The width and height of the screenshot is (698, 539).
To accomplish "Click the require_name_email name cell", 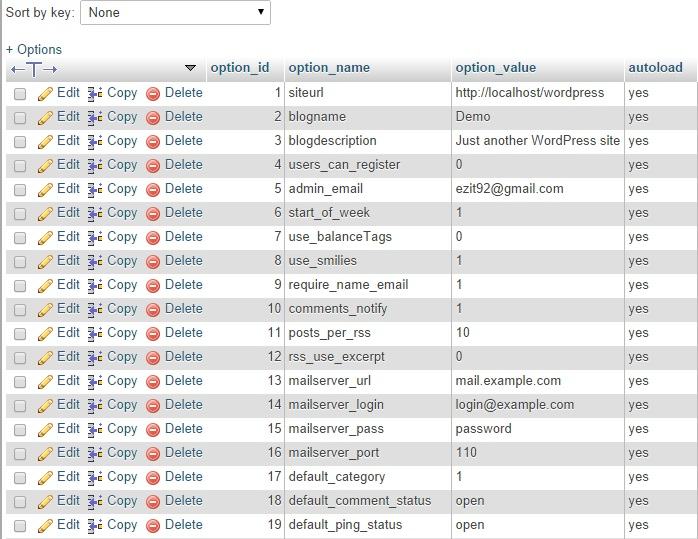I will click(368, 286).
